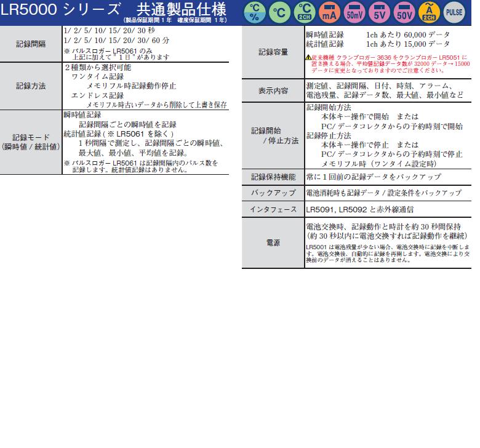Image resolution: width=480 pixels, height=448 pixels.
Task: Select the 記録間隔 row header
Action: pyautogui.click(x=31, y=44)
